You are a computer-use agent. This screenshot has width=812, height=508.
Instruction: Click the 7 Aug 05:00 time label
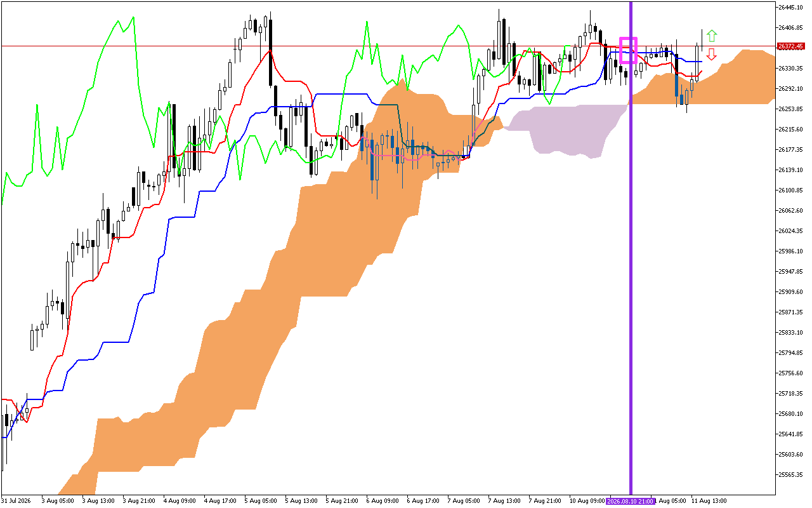(464, 501)
